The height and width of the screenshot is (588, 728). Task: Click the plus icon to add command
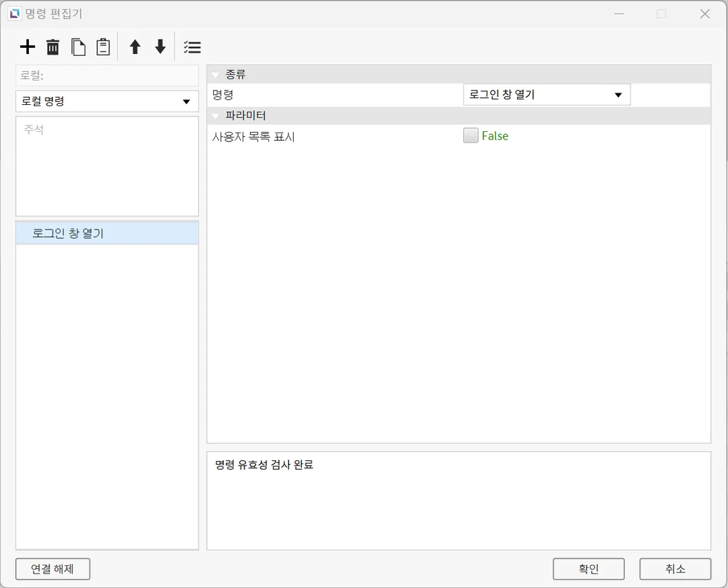coord(28,47)
